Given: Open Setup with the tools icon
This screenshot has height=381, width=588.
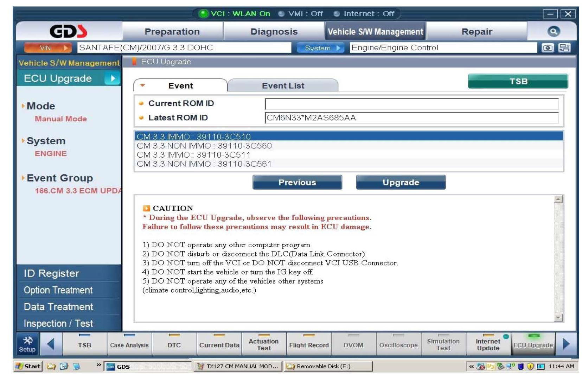Looking at the screenshot, I should pyautogui.click(x=27, y=344).
